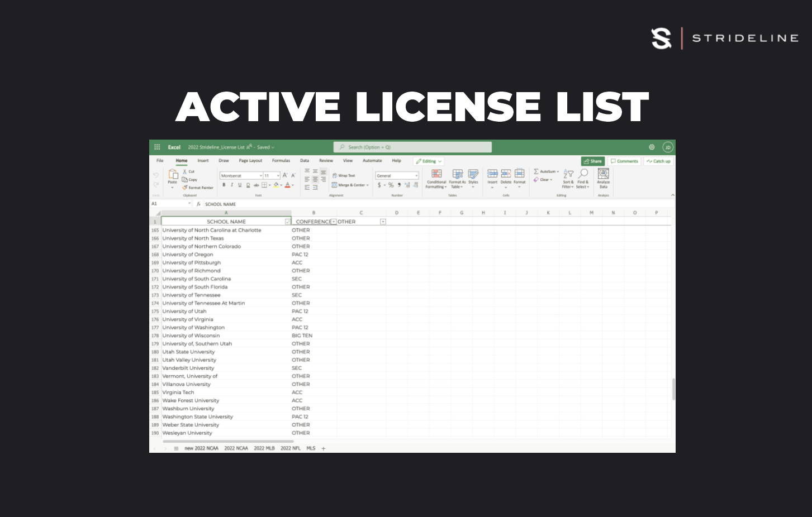Click the currency dollar format icon
The width and height of the screenshot is (812, 517).
pos(379,185)
